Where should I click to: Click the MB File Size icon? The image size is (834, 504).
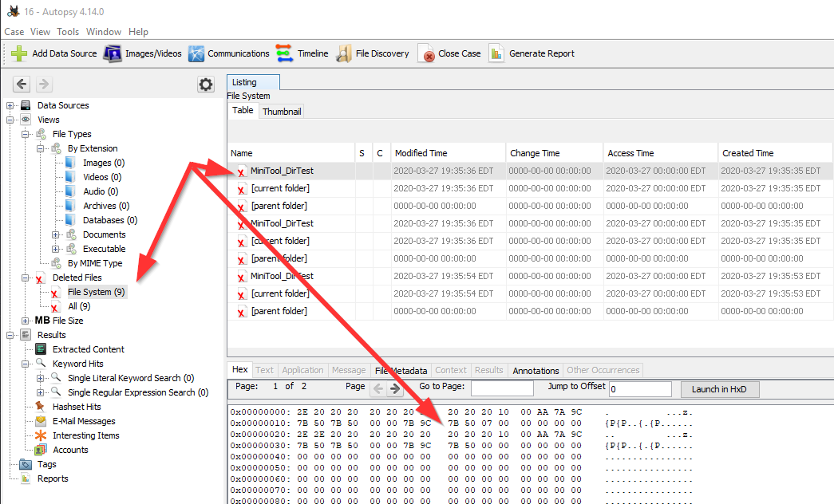pyautogui.click(x=42, y=321)
